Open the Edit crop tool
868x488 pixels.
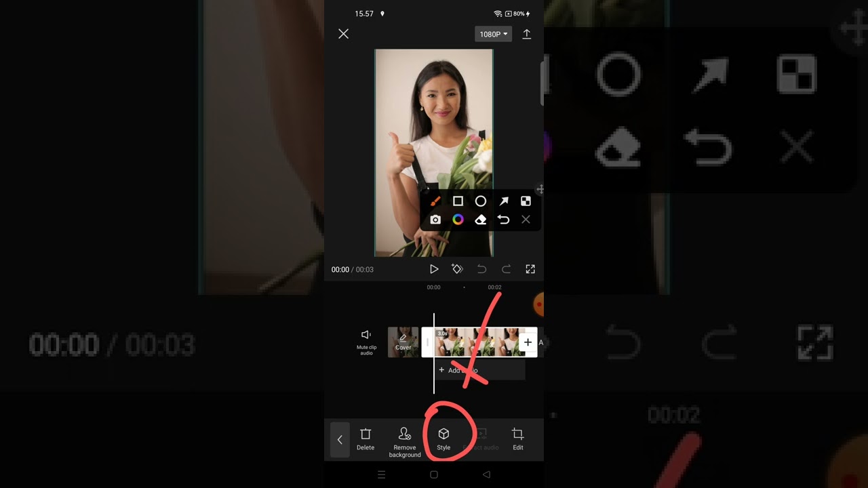pyautogui.click(x=518, y=439)
